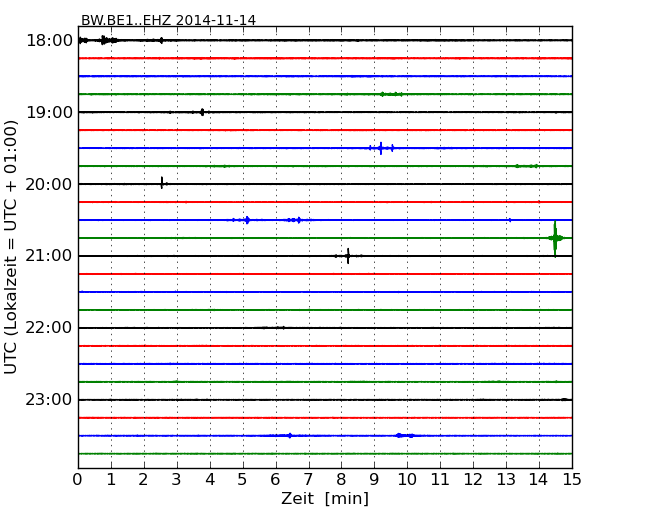Click the plot title BW.BE1..EHZ 2014-11-14
This screenshot has height=520, width=650.
(168, 20)
